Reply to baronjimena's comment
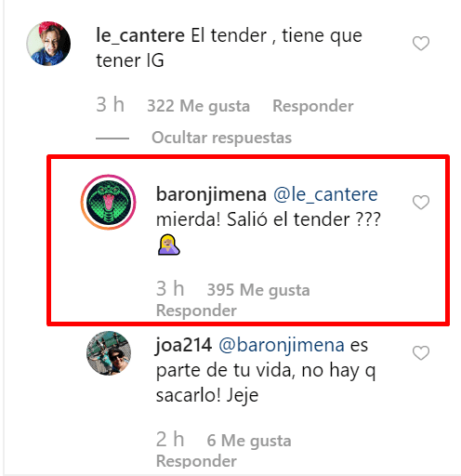The image size is (461, 476). [196, 311]
